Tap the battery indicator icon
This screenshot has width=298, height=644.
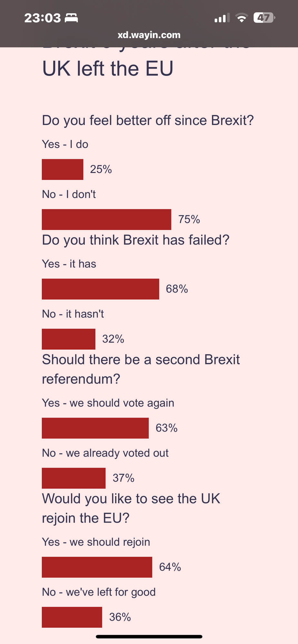pyautogui.click(x=264, y=18)
